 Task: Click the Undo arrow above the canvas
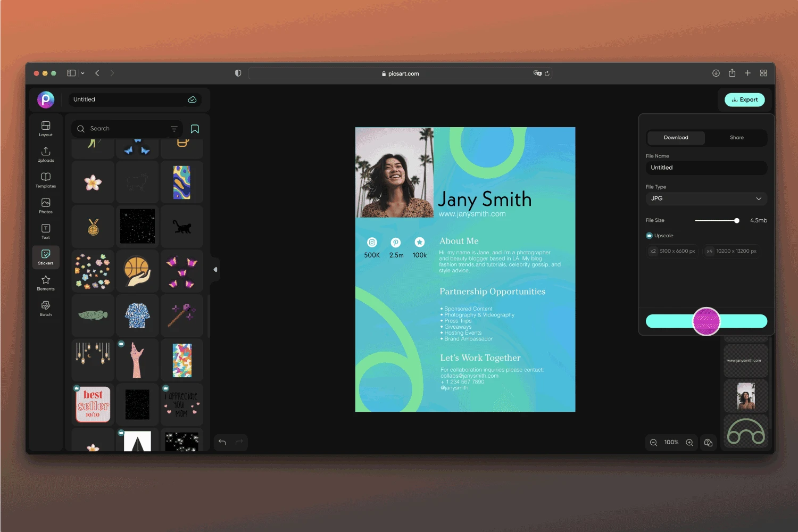coord(222,442)
